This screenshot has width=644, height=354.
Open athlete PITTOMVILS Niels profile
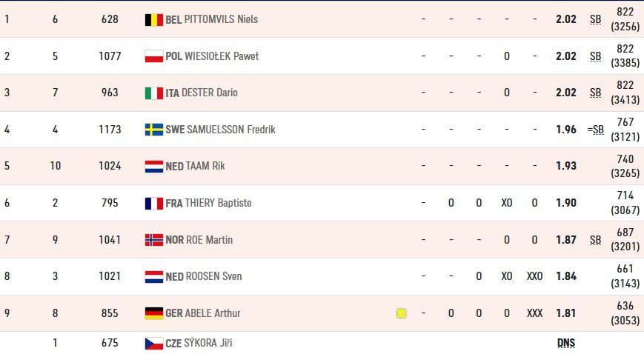(221, 19)
